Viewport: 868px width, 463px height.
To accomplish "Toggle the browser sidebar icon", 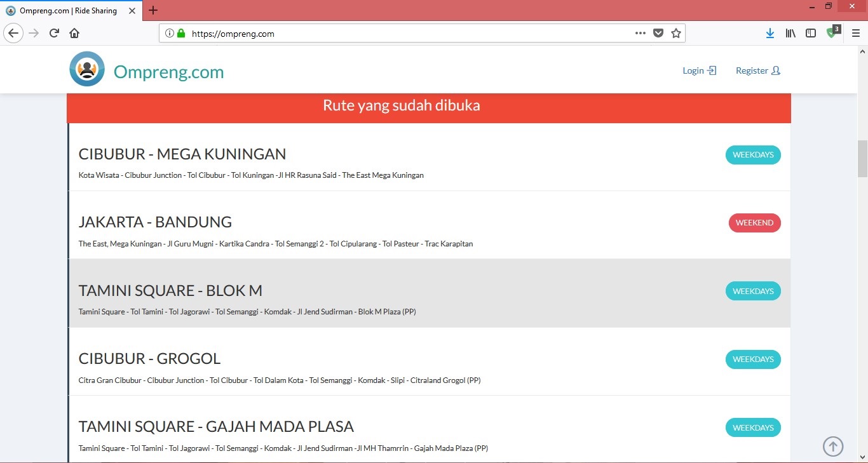I will pyautogui.click(x=811, y=33).
